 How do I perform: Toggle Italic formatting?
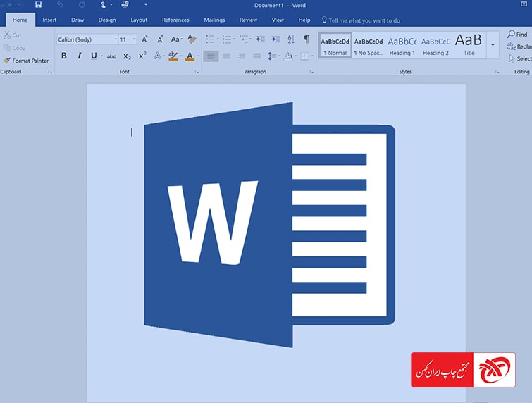pyautogui.click(x=79, y=56)
